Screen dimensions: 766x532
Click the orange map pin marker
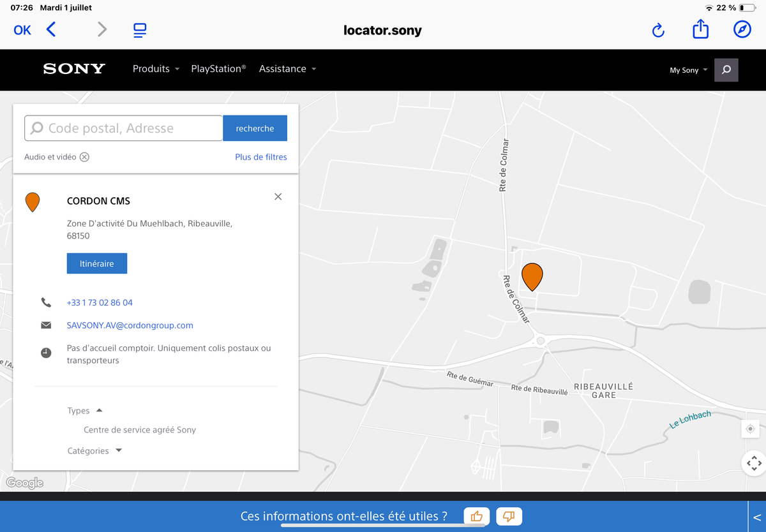click(532, 276)
